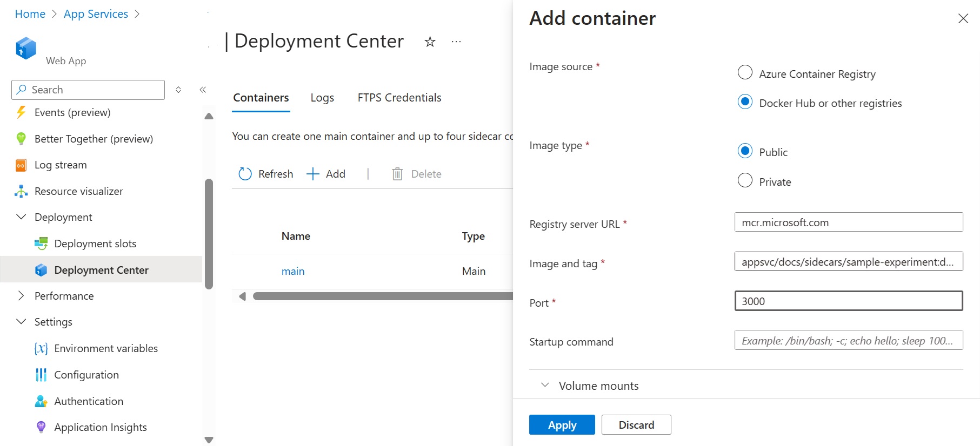Viewport: 980px width, 446px height.
Task: Click the Application Insights bulb icon
Action: [x=41, y=427]
